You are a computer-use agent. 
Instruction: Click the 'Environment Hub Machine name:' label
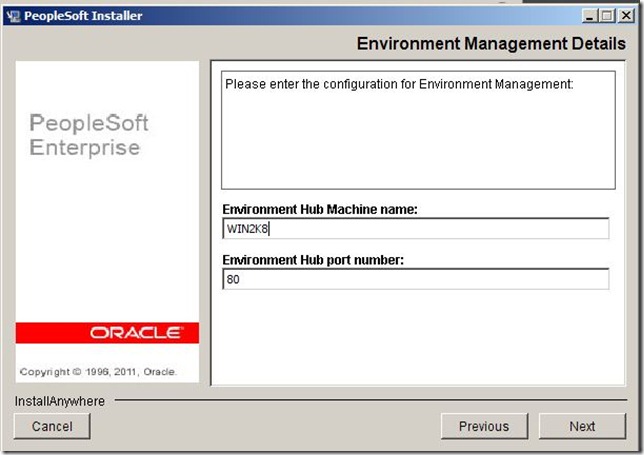pyautogui.click(x=320, y=209)
